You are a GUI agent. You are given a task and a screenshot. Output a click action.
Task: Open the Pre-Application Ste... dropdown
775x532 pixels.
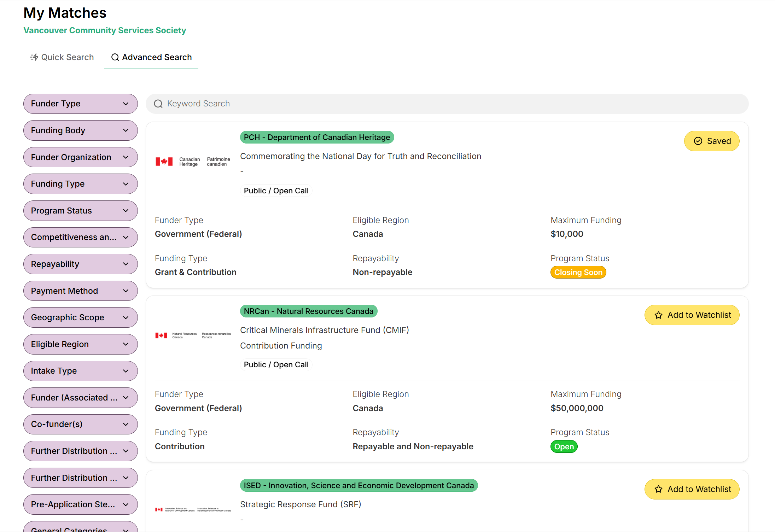[81, 504]
